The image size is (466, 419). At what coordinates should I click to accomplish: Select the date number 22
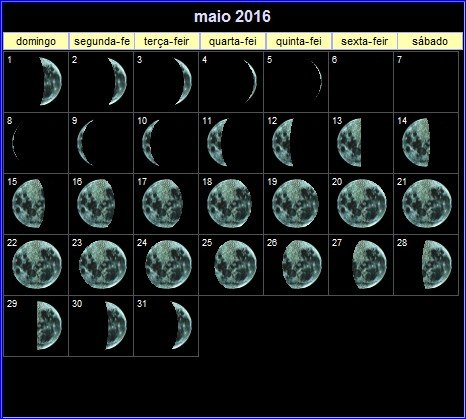[x=12, y=243]
